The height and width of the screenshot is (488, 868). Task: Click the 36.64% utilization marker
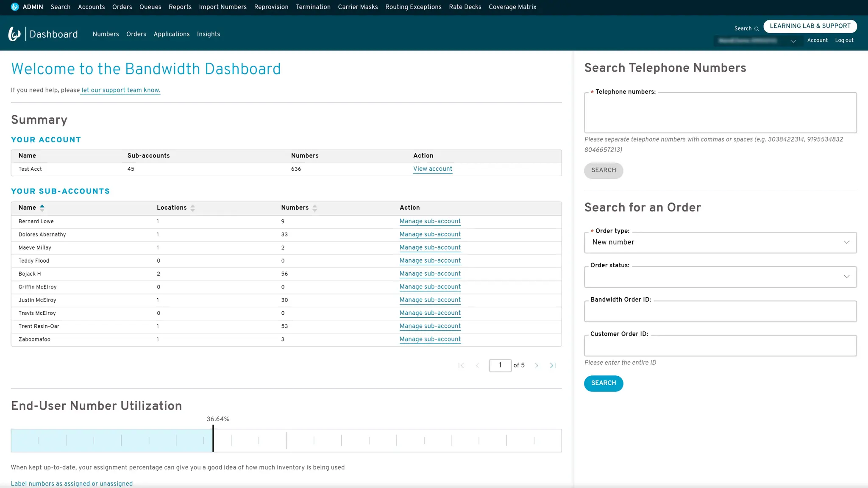point(213,439)
